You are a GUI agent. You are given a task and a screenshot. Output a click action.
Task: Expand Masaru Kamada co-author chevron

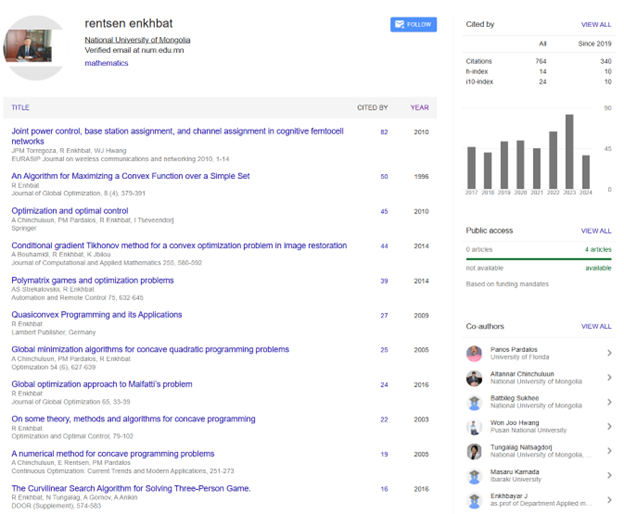click(609, 474)
